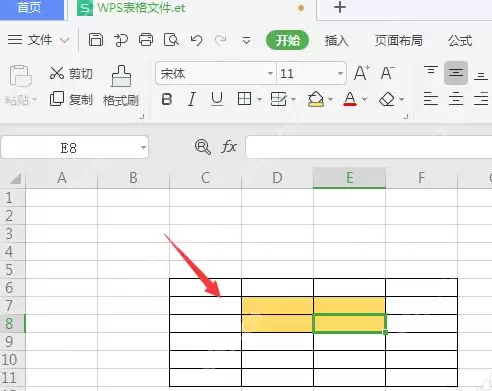Screen dimensions: 492x391
Task: Toggle italic formatting
Action: pyautogui.click(x=192, y=99)
